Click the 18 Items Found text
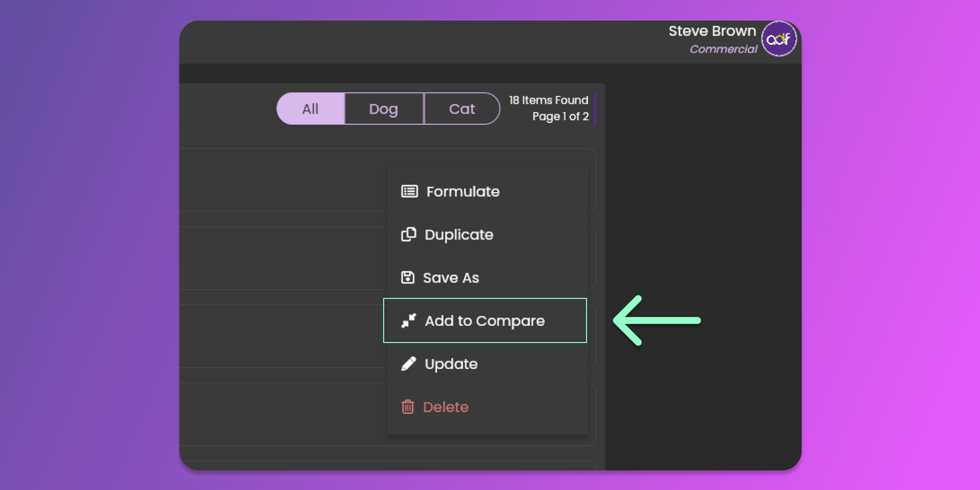 pyautogui.click(x=548, y=100)
